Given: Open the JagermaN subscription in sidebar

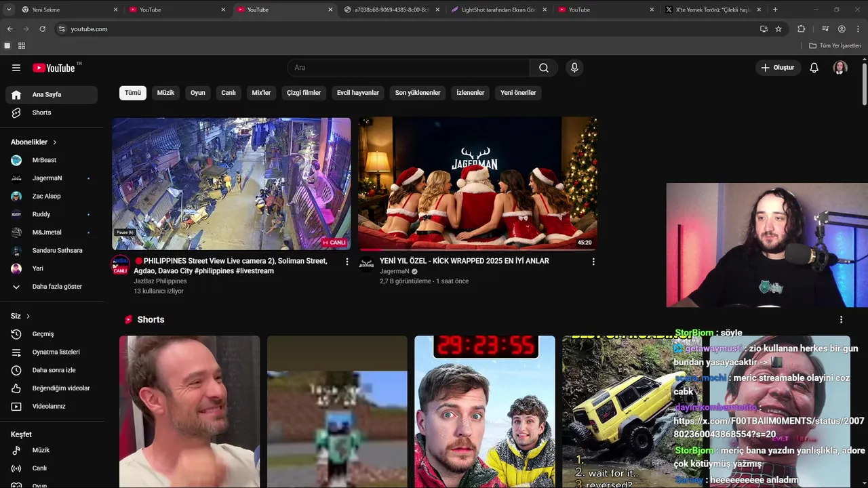Looking at the screenshot, I should point(52,178).
